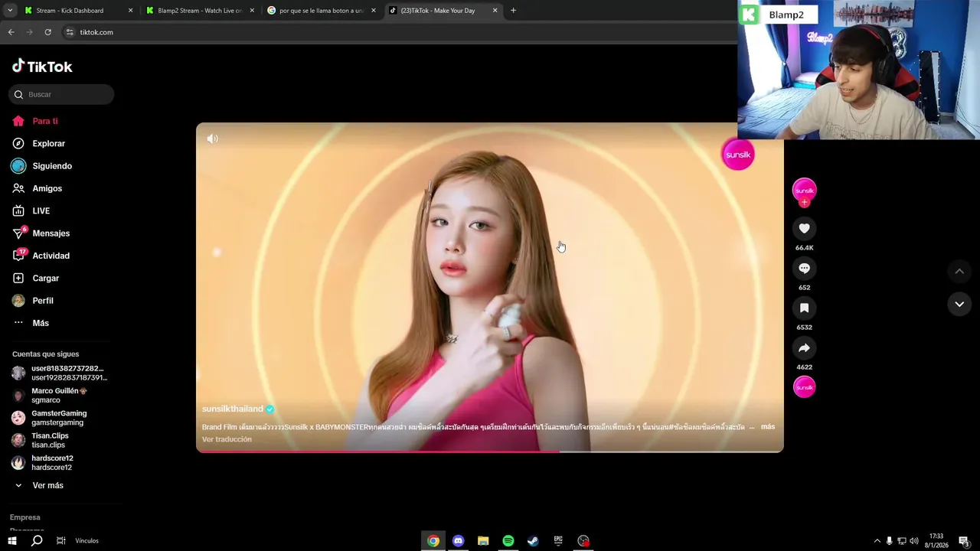Go to Siguiendo feed
Image resolution: width=980 pixels, height=551 pixels.
tap(41, 166)
